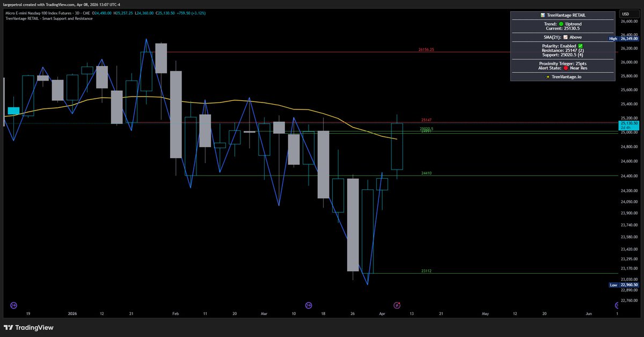
Task: Click the 'Jun' label on time axis
Action: [589, 313]
